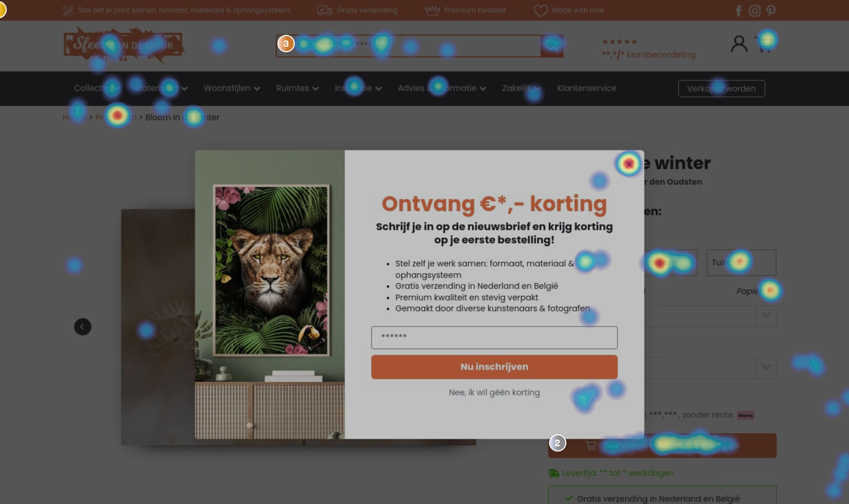Click the Home breadcrumb link

[x=74, y=118]
